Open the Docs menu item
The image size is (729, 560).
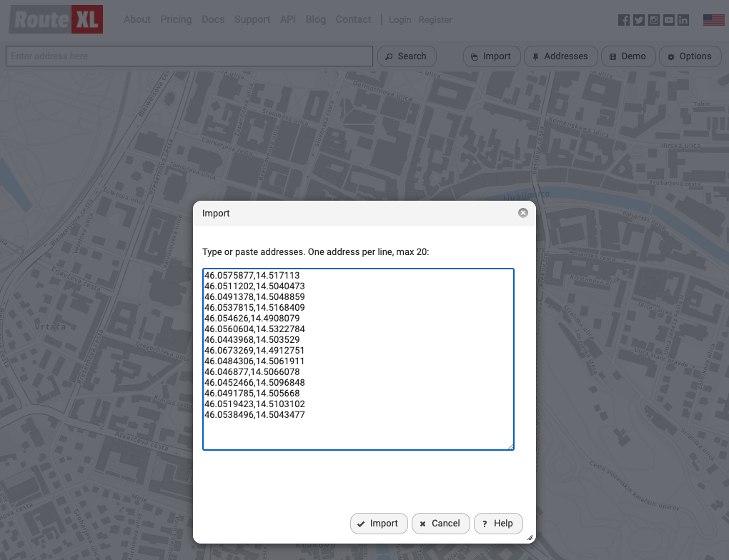pos(214,19)
